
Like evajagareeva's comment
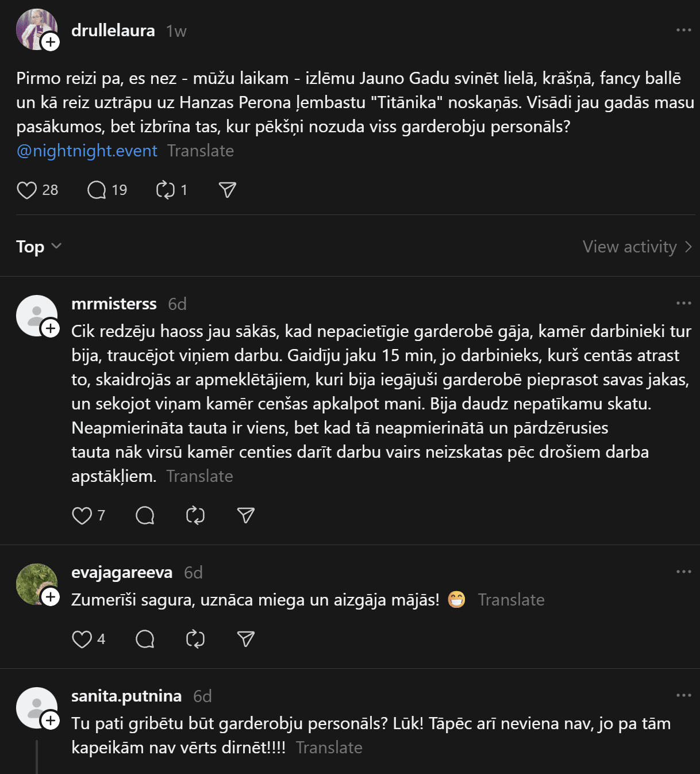click(82, 639)
